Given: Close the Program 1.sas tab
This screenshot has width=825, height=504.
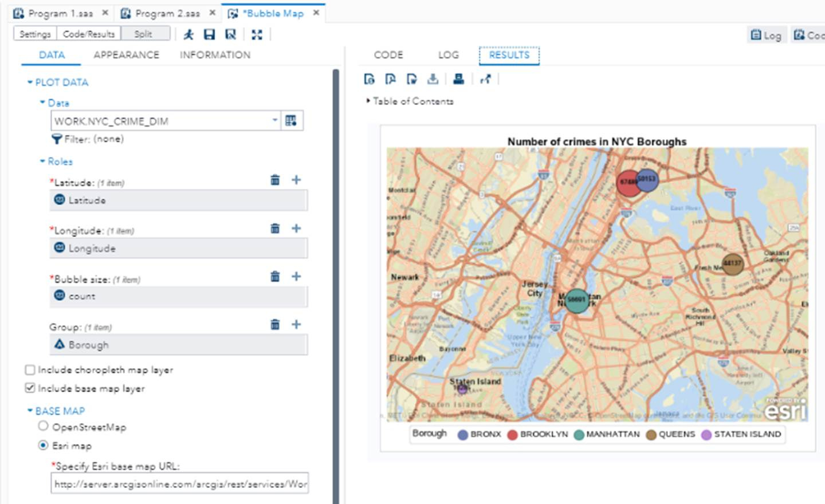Looking at the screenshot, I should point(105,13).
